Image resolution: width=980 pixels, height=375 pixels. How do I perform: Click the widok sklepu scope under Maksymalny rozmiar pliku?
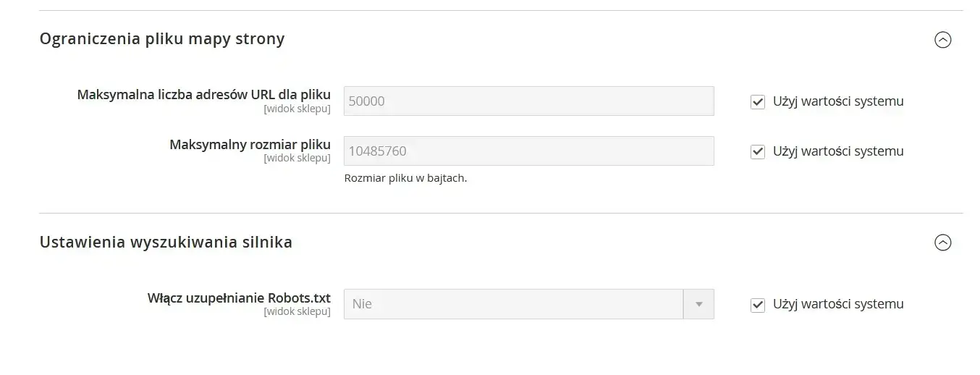click(x=297, y=158)
